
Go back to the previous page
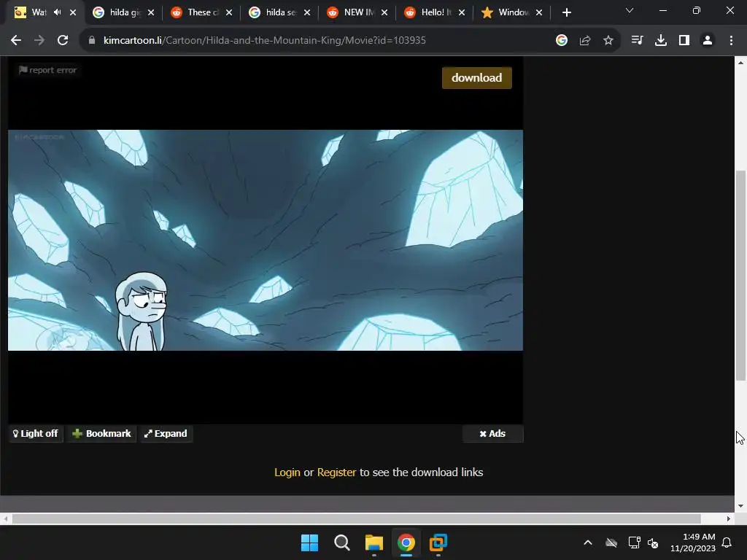16,41
